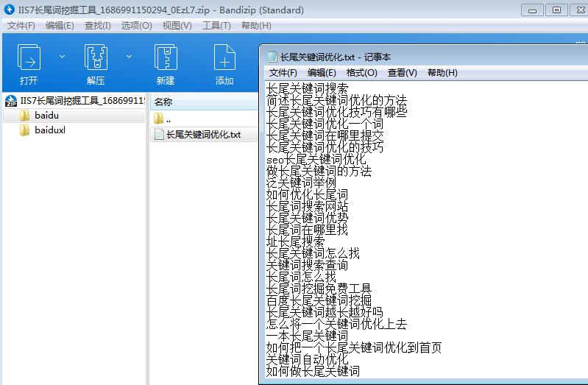The image size is (588, 385).
Task: Click the baidu folder icon
Action: (x=24, y=115)
